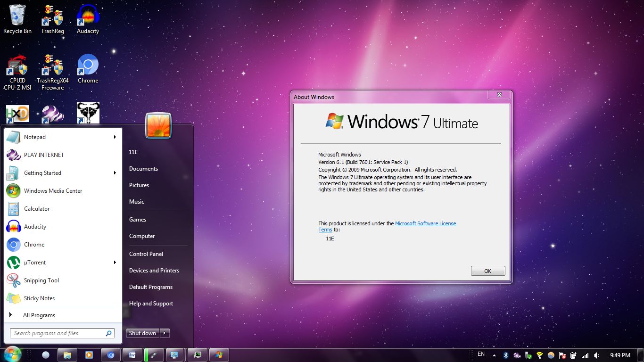644x362 pixels.
Task: Launch Notepad from the Start menu
Action: tap(63, 137)
